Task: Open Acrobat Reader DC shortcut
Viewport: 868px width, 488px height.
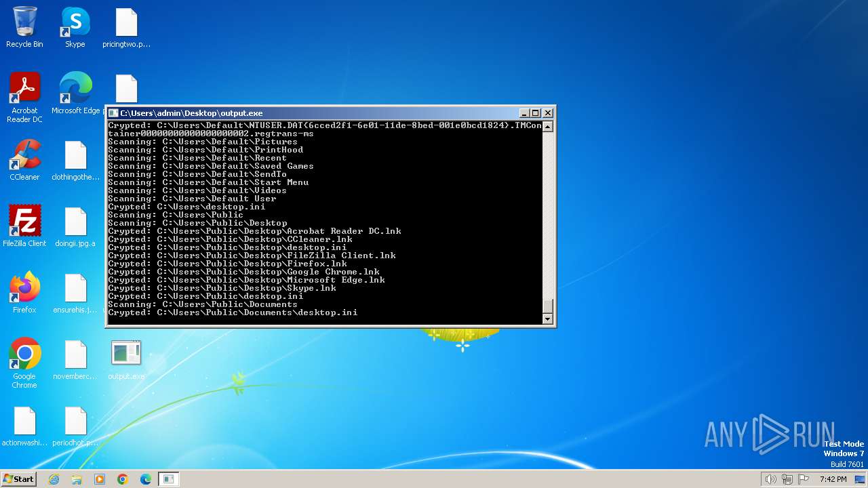Action: (24, 98)
